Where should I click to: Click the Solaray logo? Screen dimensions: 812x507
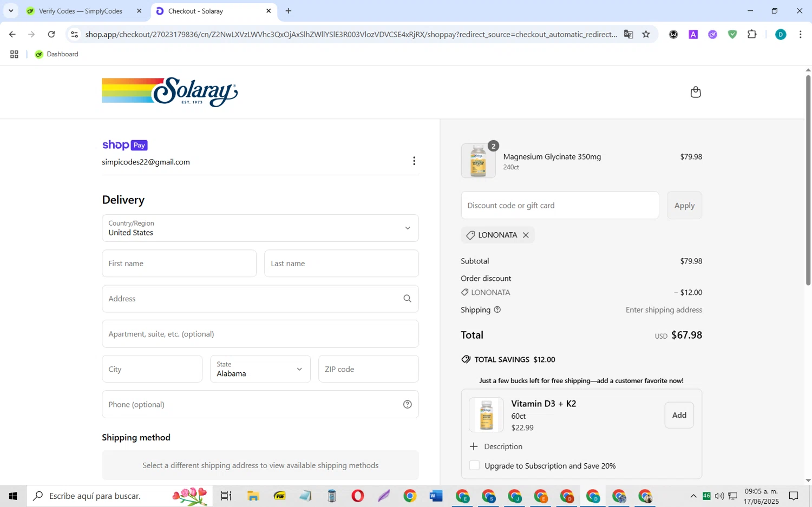coord(169,92)
